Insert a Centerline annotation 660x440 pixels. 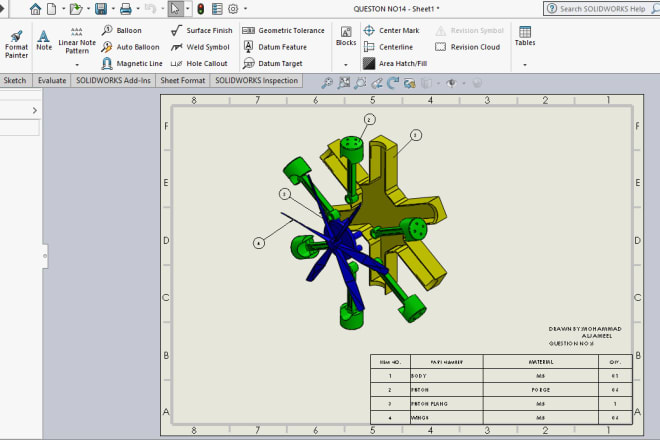pos(388,47)
